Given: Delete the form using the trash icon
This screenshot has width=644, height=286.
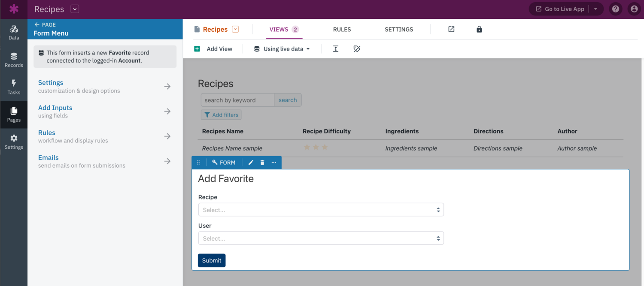Looking at the screenshot, I should click(x=262, y=162).
